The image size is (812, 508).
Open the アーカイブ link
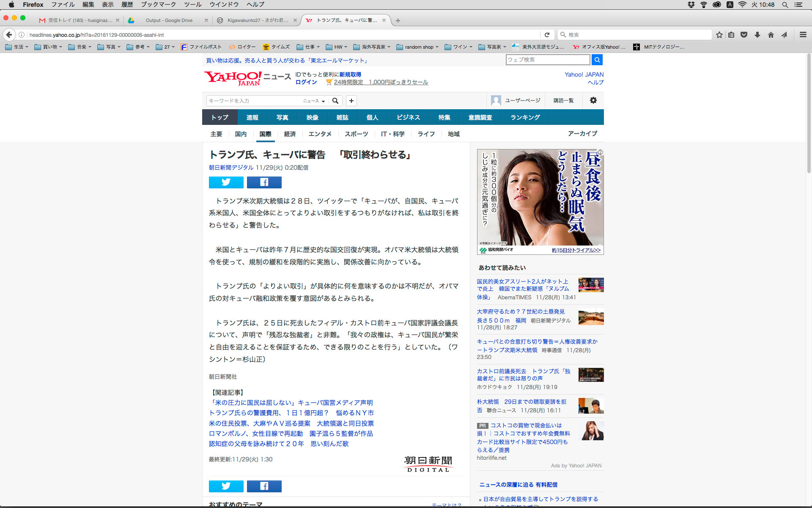582,133
